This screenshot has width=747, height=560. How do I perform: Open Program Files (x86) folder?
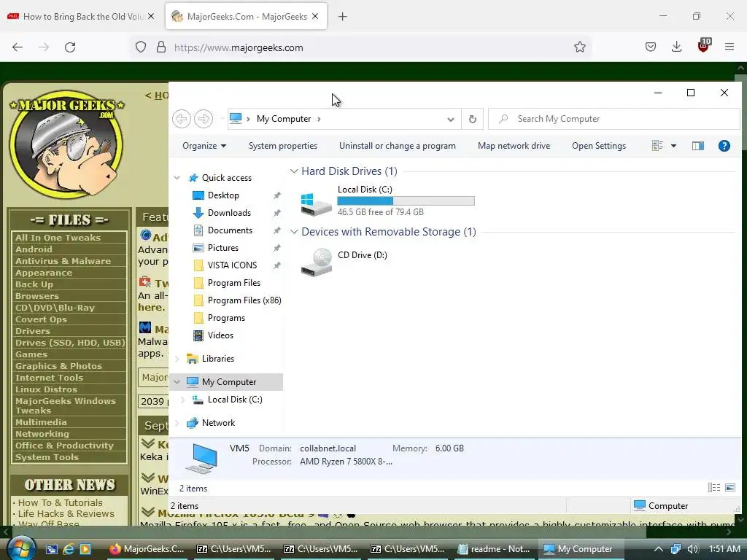244,300
